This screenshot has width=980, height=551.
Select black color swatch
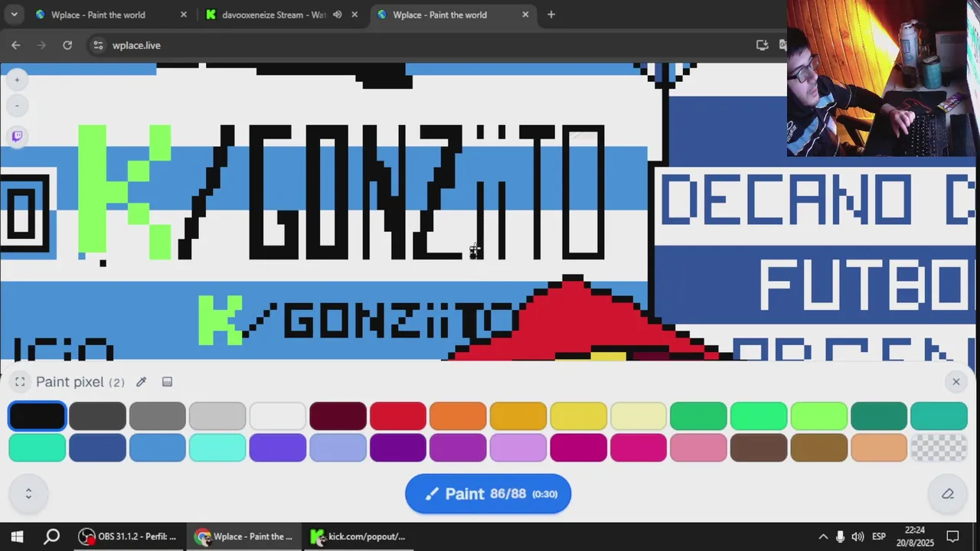point(38,416)
